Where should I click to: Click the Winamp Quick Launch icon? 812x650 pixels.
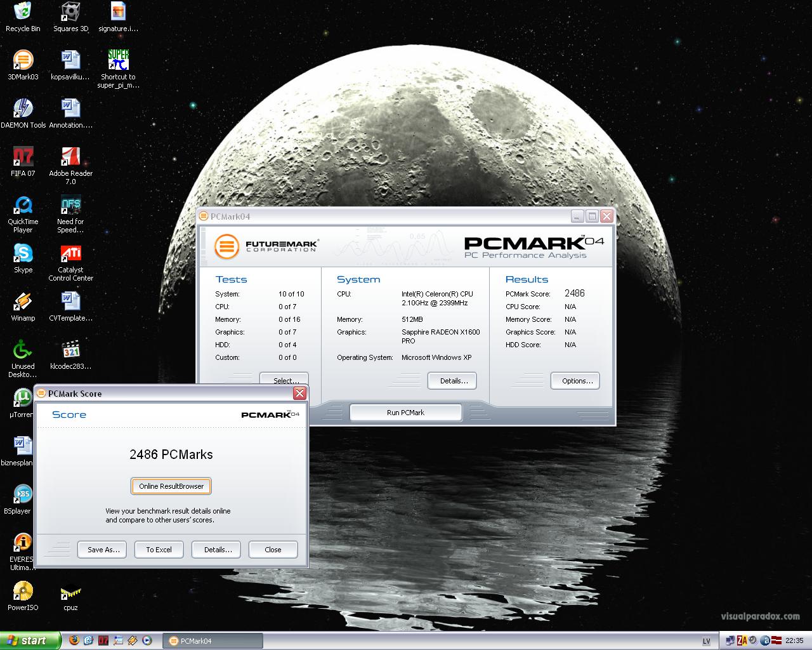click(x=133, y=640)
